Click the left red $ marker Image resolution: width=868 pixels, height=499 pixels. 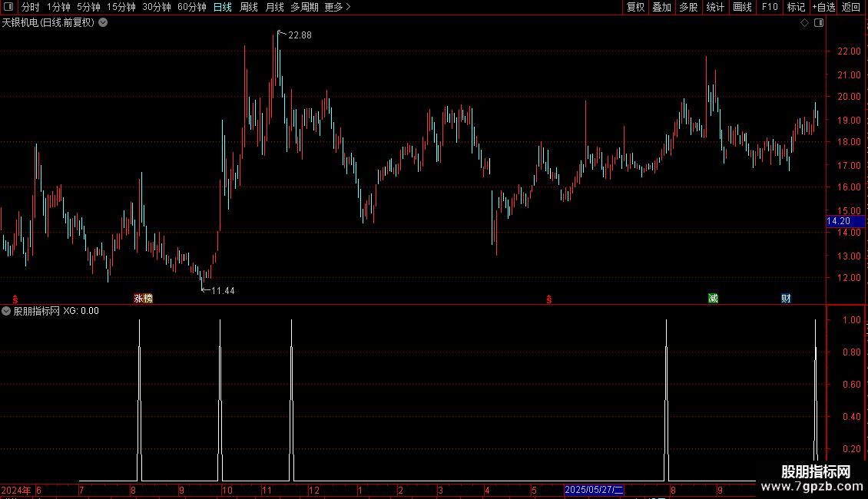tap(15, 299)
